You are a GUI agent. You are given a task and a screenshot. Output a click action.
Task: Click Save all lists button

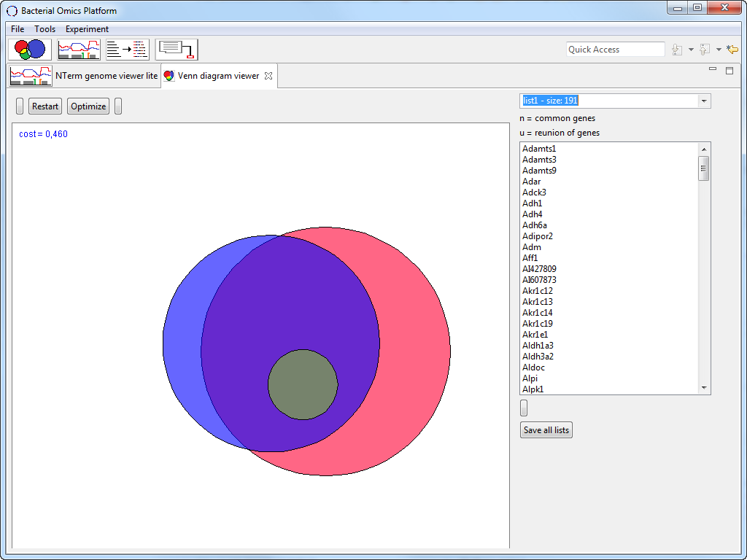[546, 430]
